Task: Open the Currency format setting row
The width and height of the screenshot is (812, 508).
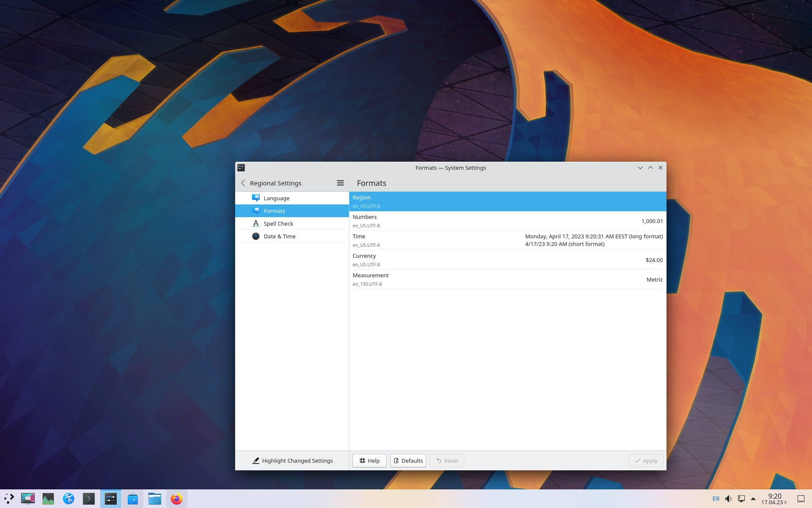Action: coord(507,260)
